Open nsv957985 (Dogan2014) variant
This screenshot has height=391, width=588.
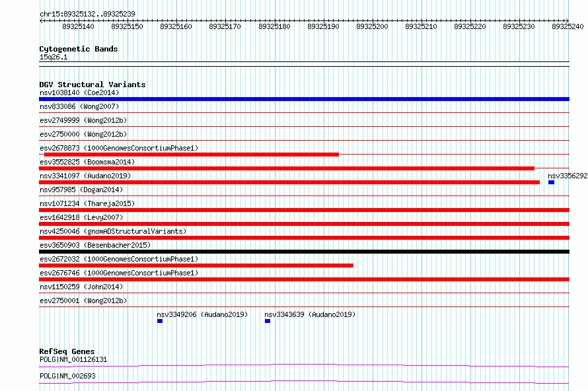coord(81,190)
